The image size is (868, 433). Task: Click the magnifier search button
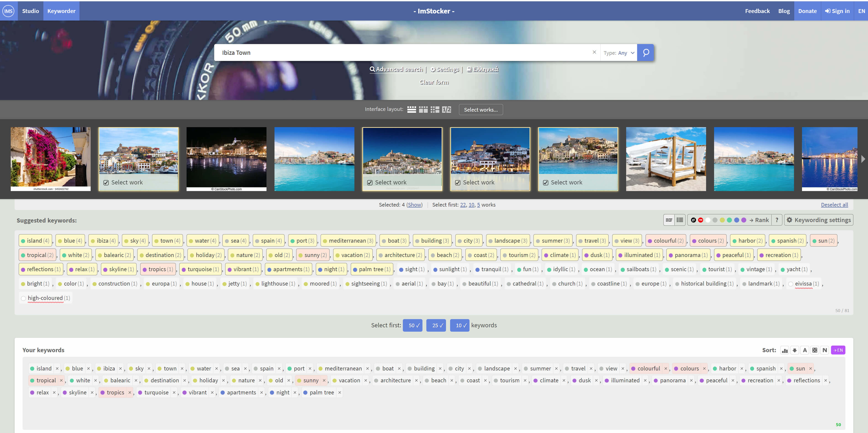click(x=646, y=52)
